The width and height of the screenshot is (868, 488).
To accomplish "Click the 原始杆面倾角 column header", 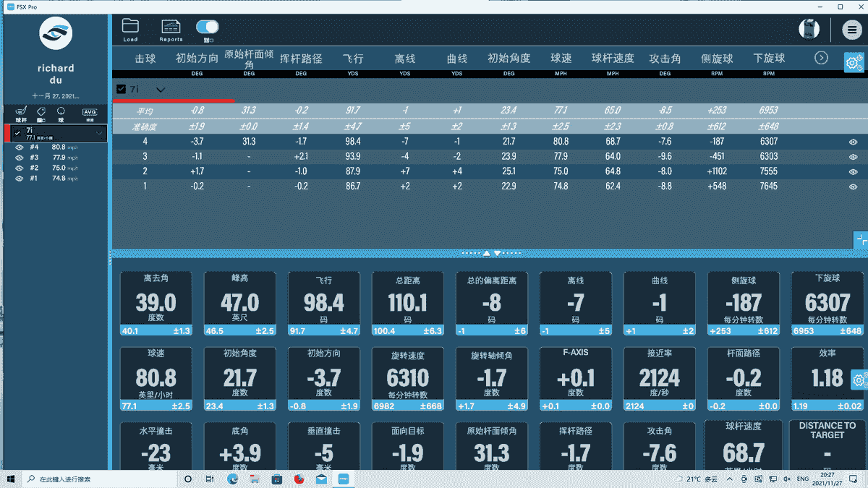I will point(249,59).
